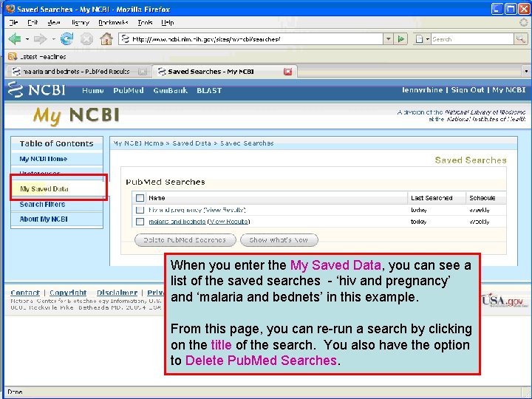Open Search Filters in sidebar
This screenshot has height=399, width=532.
coord(42,204)
